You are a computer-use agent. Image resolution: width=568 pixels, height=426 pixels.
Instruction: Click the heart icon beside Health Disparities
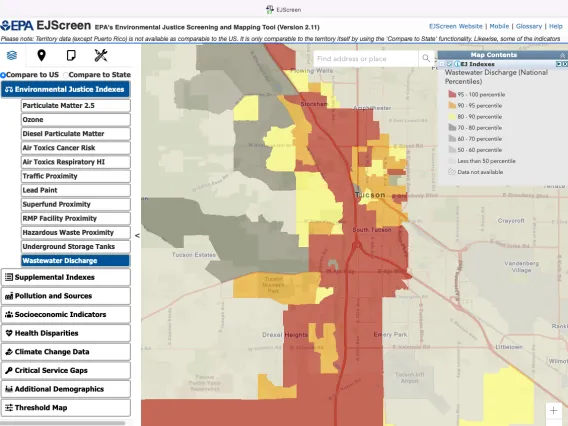pyautogui.click(x=9, y=333)
